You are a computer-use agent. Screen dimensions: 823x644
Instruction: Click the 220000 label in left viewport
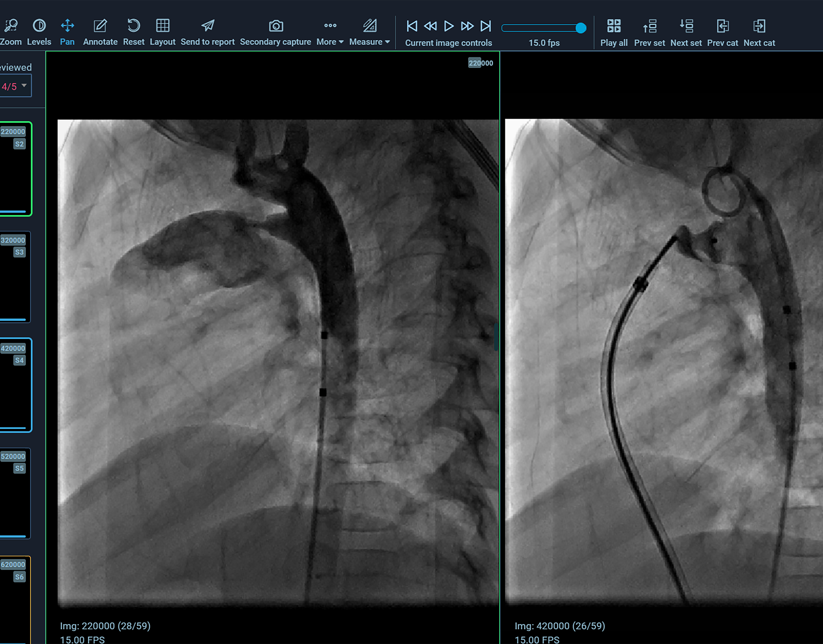click(x=480, y=63)
